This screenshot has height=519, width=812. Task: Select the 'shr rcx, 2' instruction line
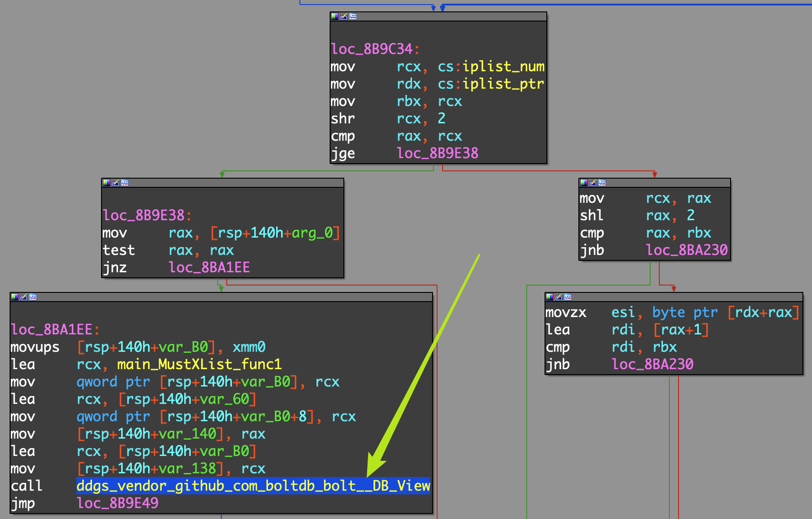coord(388,119)
